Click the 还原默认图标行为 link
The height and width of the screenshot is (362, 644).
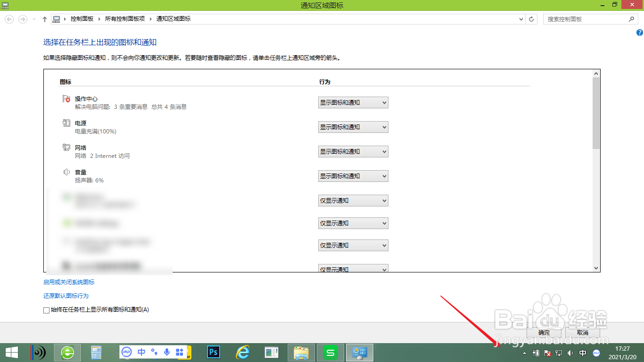66,296
